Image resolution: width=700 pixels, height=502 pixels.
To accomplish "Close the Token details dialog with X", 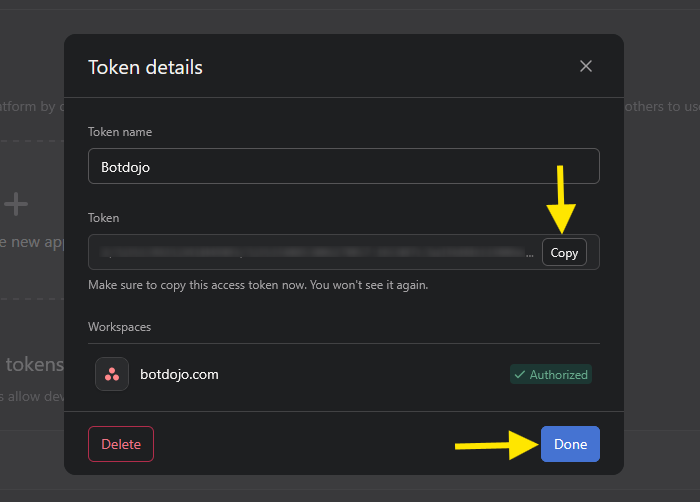I will (586, 66).
